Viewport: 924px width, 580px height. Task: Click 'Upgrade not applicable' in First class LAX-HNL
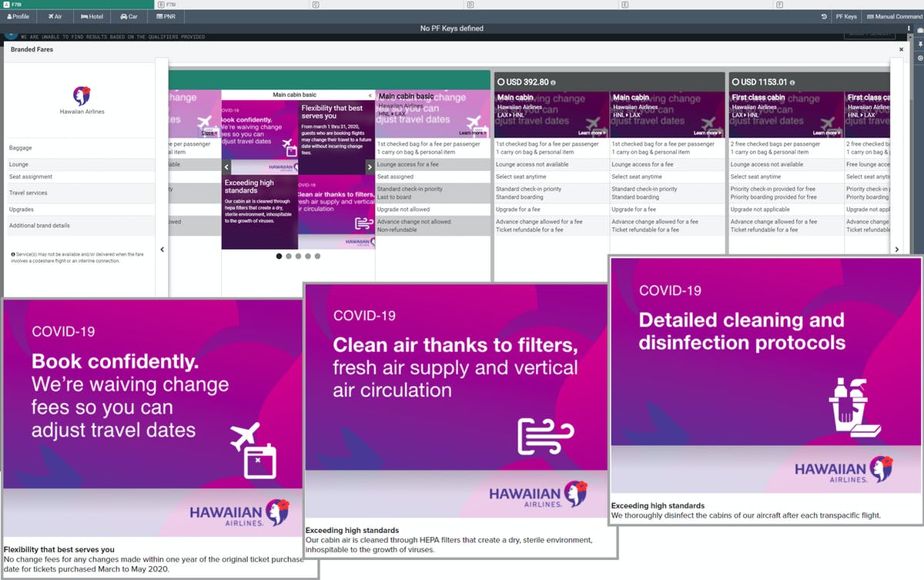click(761, 210)
